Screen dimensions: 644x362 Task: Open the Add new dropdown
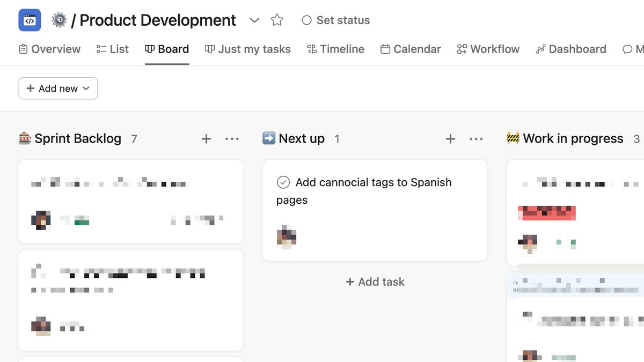pos(58,88)
